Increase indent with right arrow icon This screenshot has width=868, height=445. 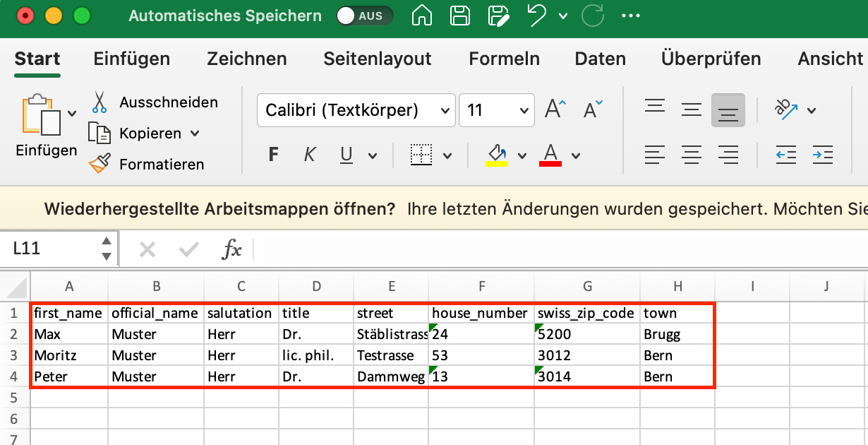coord(822,154)
